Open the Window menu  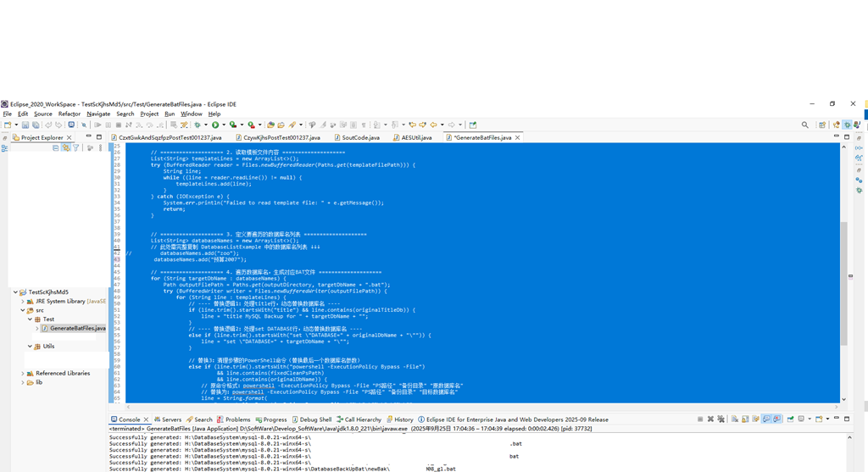point(192,114)
